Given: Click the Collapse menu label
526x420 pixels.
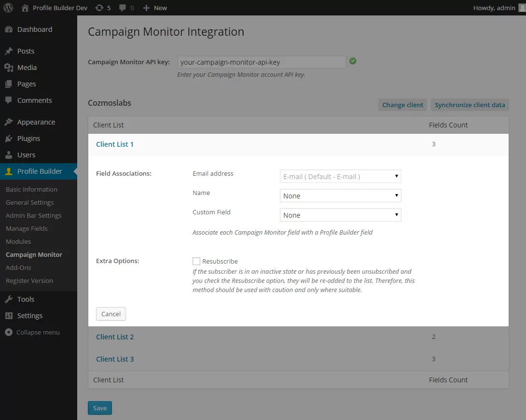Looking at the screenshot, I should 38,332.
